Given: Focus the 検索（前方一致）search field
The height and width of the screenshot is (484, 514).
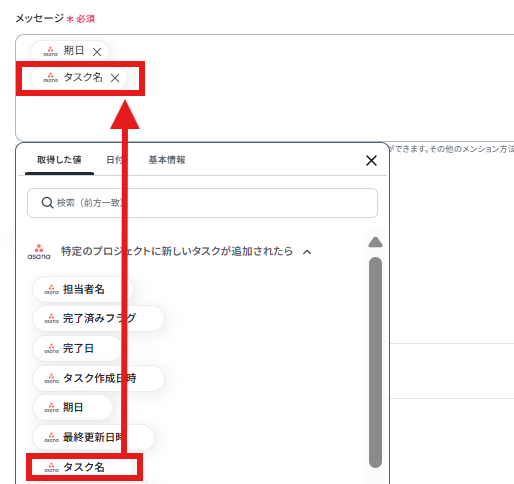Looking at the screenshot, I should click(x=202, y=203).
